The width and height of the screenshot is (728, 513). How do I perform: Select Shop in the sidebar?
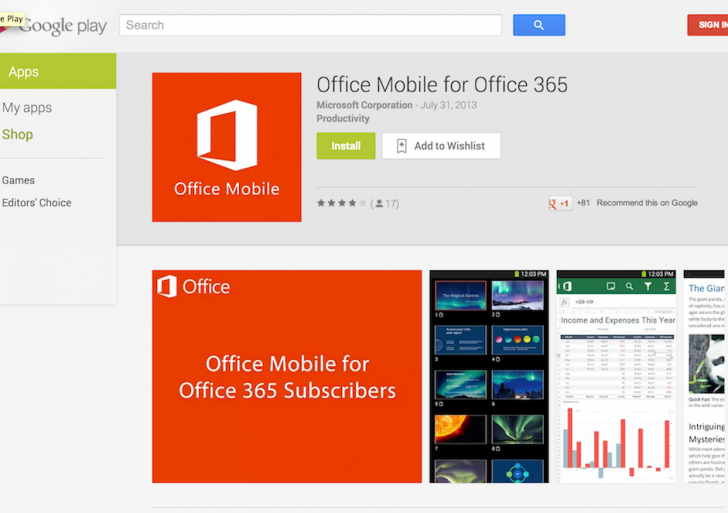pos(18,135)
